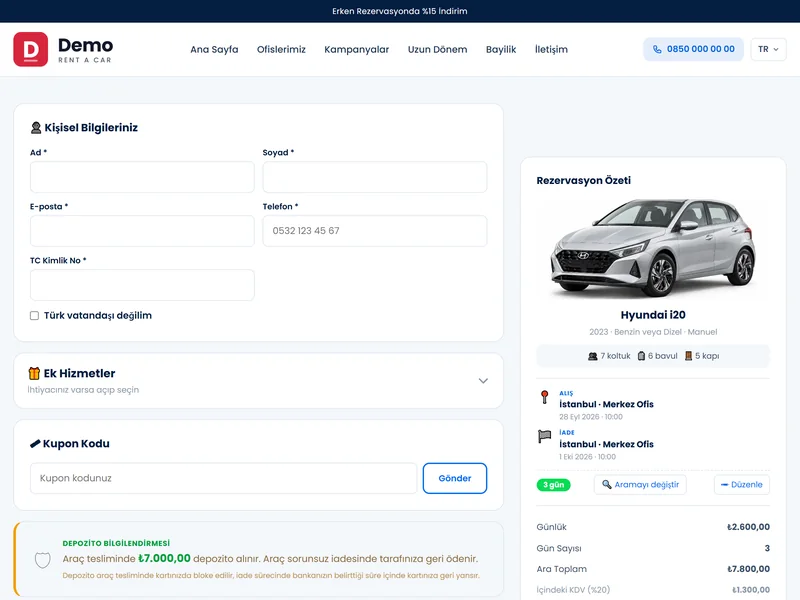The height and width of the screenshot is (600, 800).
Task: Click the luggage icon next to 6 bavul
Action: pos(641,356)
